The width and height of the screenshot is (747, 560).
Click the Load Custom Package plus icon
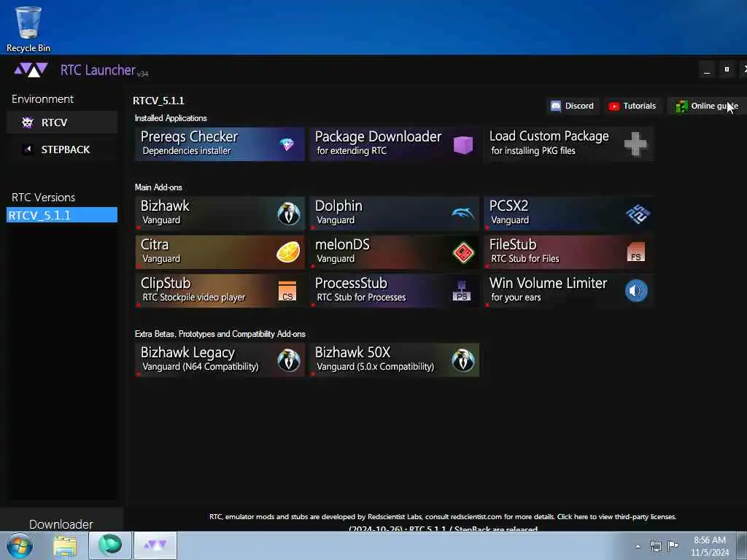(635, 144)
